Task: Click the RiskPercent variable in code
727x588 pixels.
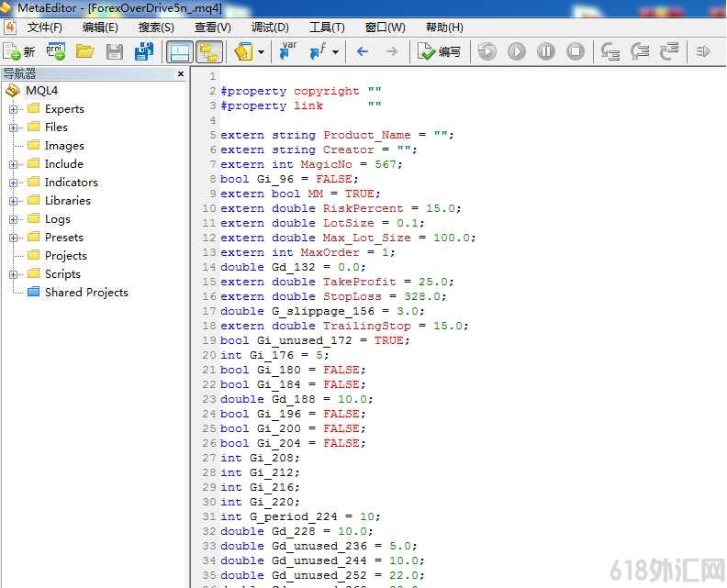Action: coord(363,208)
